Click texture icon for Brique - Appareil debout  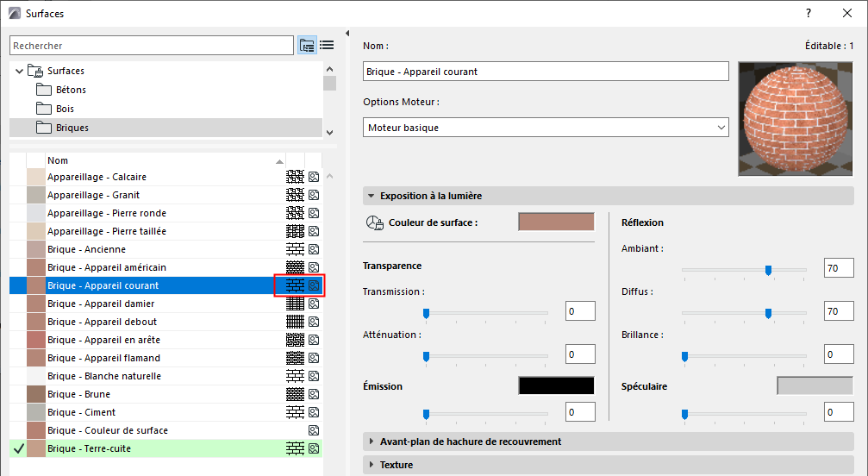tap(314, 322)
